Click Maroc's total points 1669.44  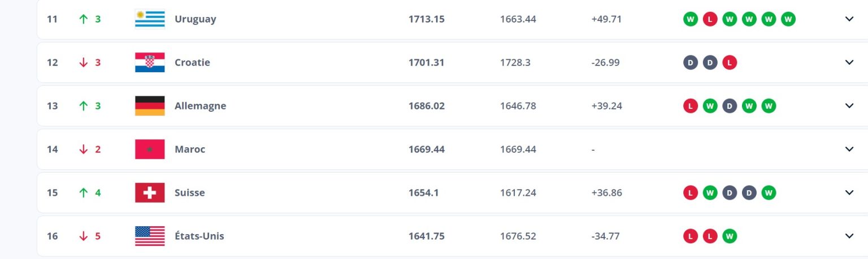point(427,150)
